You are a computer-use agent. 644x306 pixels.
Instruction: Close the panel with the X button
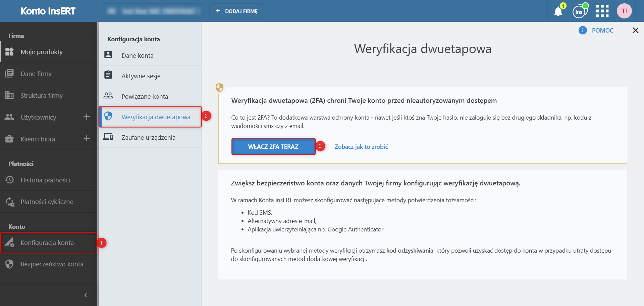[635, 30]
